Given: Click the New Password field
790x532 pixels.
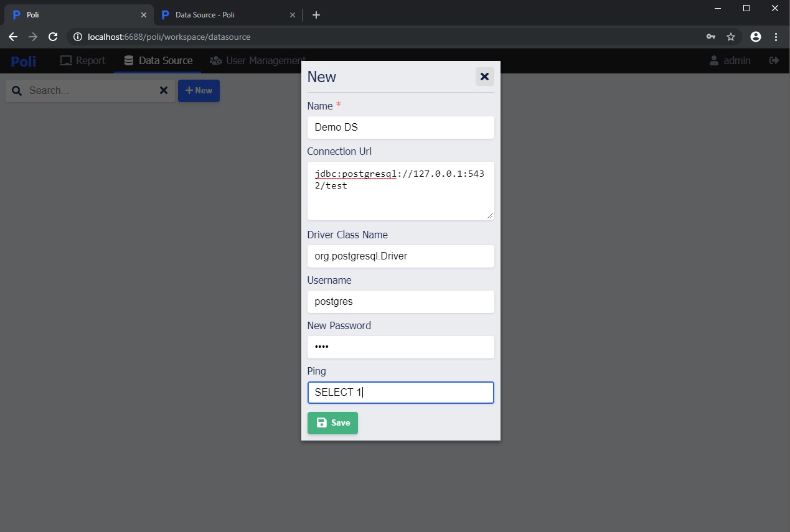Looking at the screenshot, I should click(x=401, y=347).
